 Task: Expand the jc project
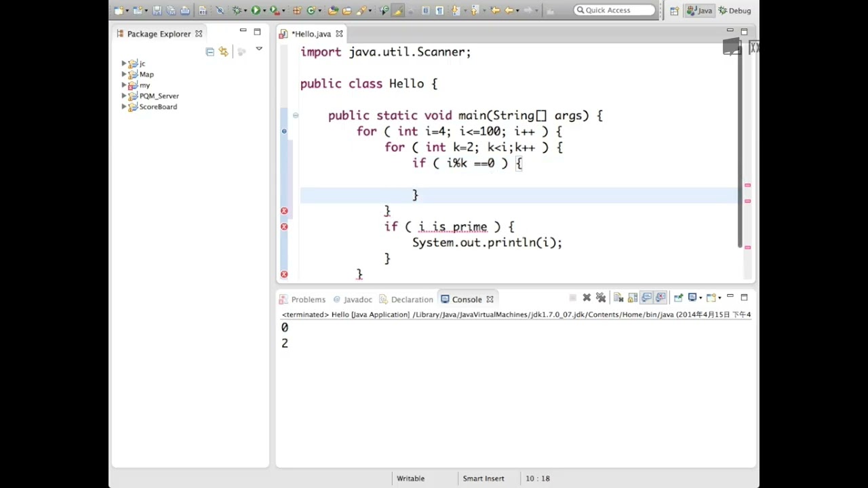124,64
